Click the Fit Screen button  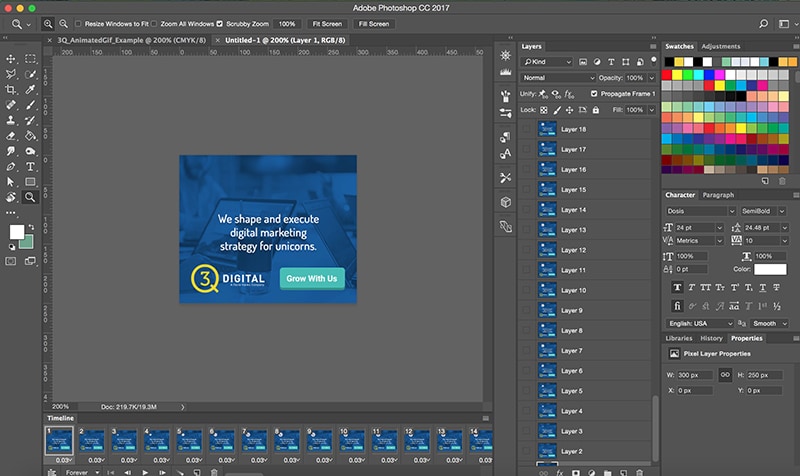tap(327, 22)
